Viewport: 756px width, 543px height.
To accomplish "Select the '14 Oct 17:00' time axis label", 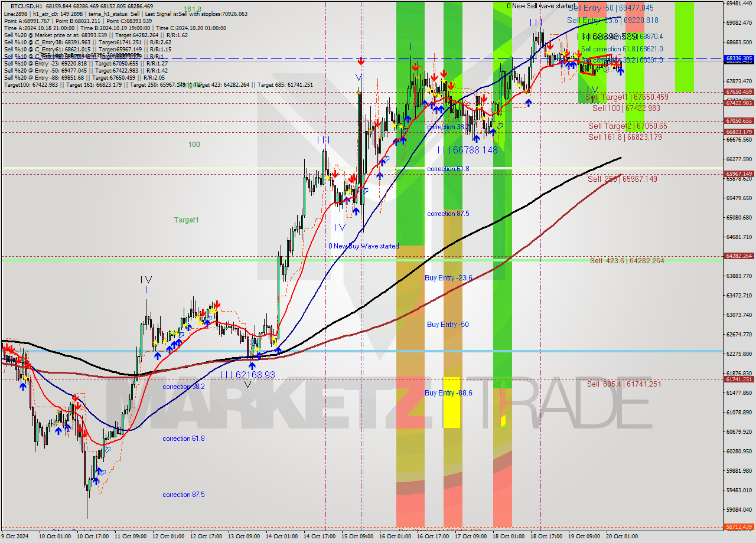I will click(x=320, y=537).
